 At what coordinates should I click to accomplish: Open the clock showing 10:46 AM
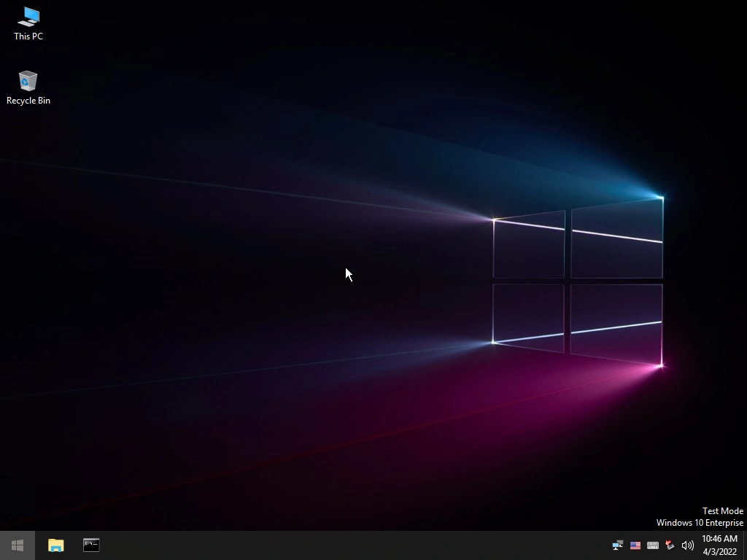pyautogui.click(x=719, y=545)
